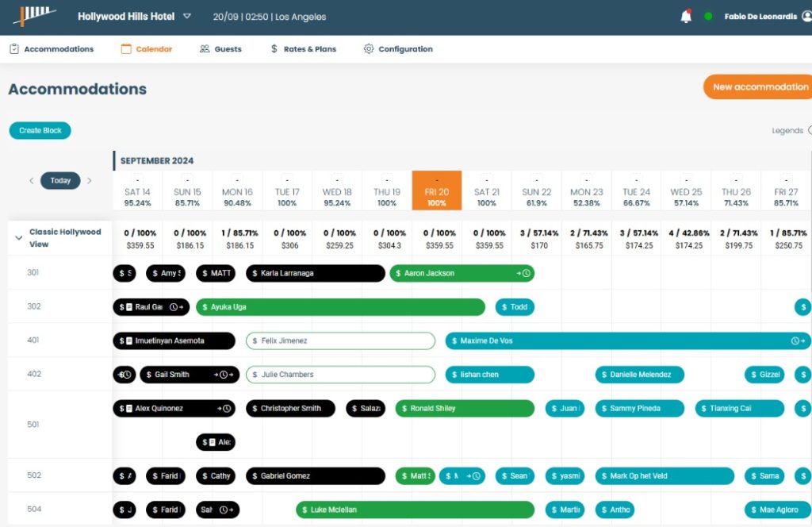Open the notifications bell
812x527 pixels.
point(686,17)
